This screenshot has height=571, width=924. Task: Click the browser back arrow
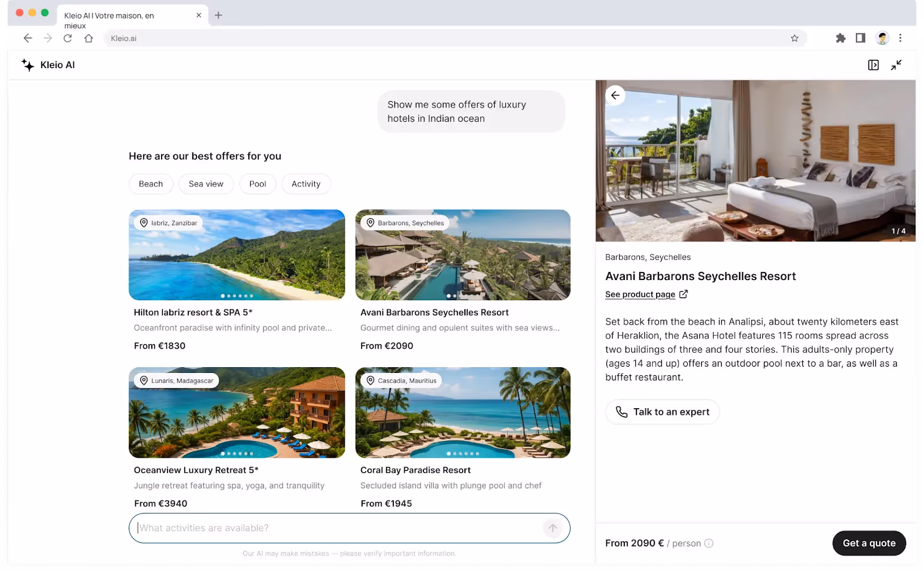(28, 38)
